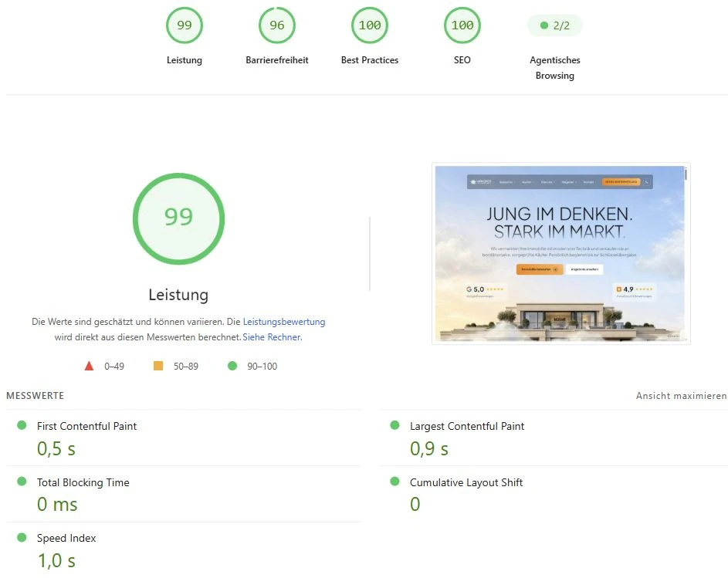This screenshot has width=728, height=578.
Task: Click the 0,9 s LCP value
Action: coord(429,449)
